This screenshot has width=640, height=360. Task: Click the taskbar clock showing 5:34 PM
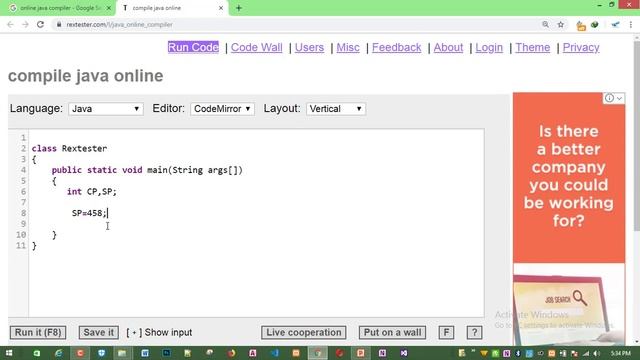tap(621, 353)
